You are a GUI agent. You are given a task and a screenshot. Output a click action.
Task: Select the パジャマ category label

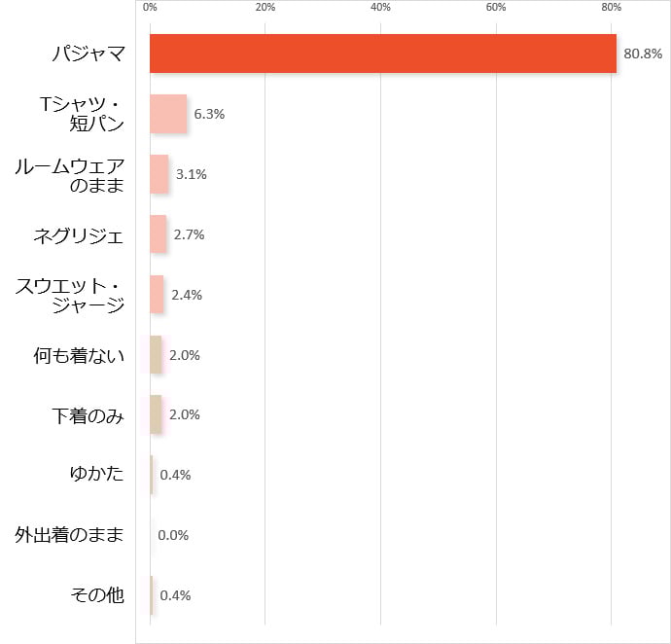tap(88, 54)
